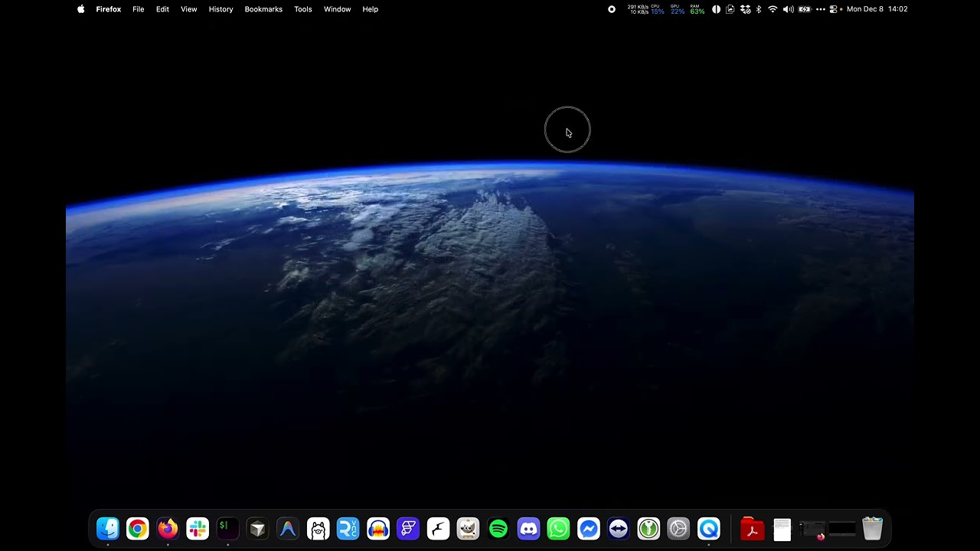Launch Discord from the dock
This screenshot has height=551, width=980.
[528, 528]
